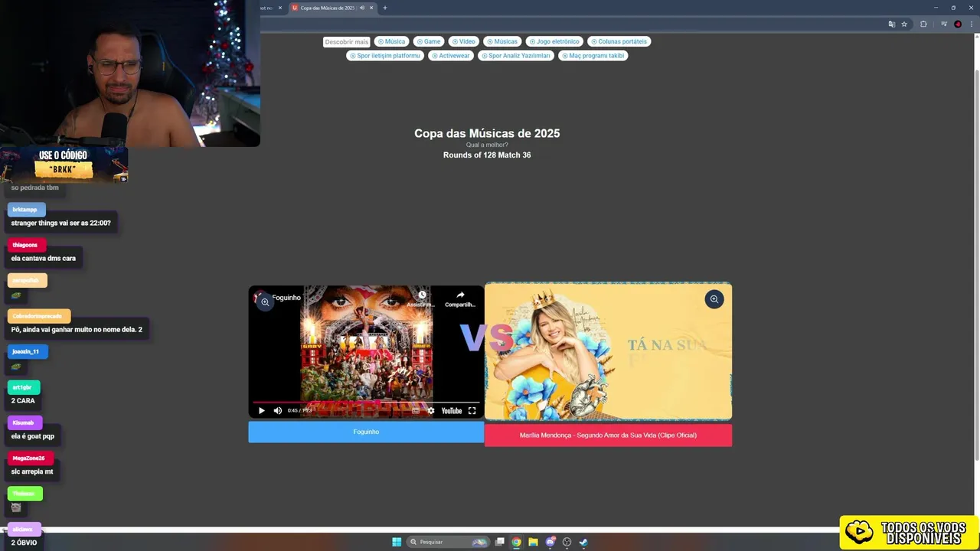
Task: Click chat message sic arrepia mt
Action: pyautogui.click(x=32, y=471)
